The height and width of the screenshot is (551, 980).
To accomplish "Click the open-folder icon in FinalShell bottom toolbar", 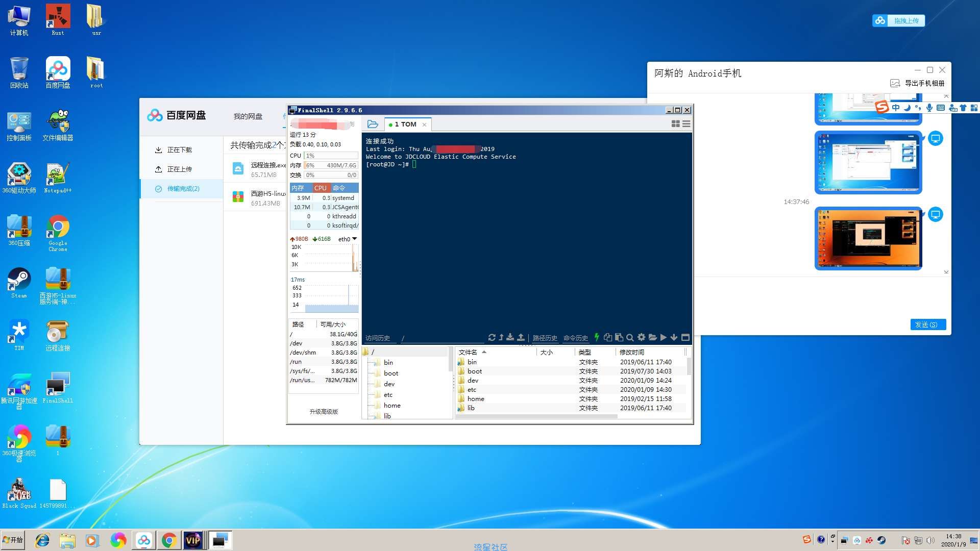I will click(652, 337).
